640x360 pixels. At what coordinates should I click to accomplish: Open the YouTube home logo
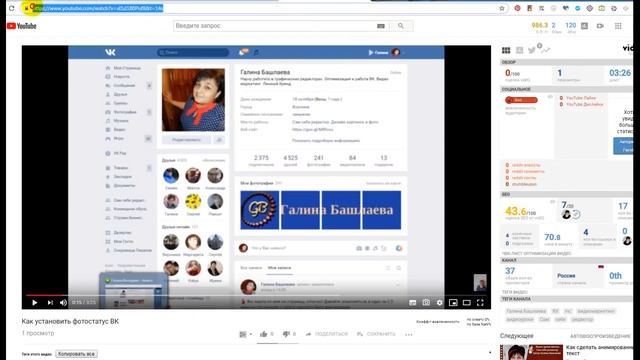pyautogui.click(x=22, y=26)
